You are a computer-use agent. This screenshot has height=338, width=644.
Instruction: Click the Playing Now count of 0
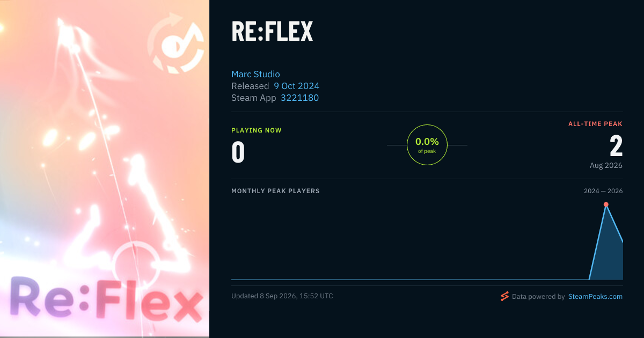238,152
